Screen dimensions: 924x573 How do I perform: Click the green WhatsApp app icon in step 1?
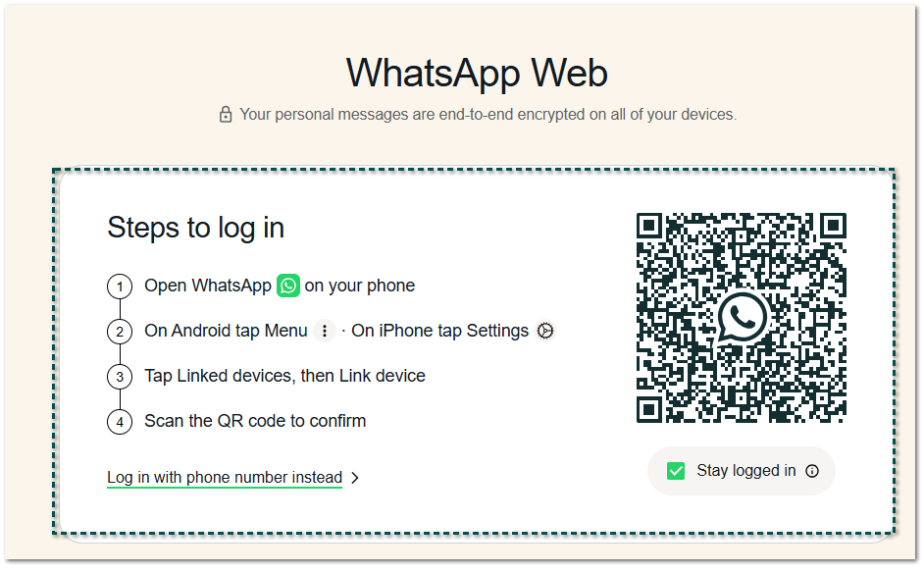[288, 286]
